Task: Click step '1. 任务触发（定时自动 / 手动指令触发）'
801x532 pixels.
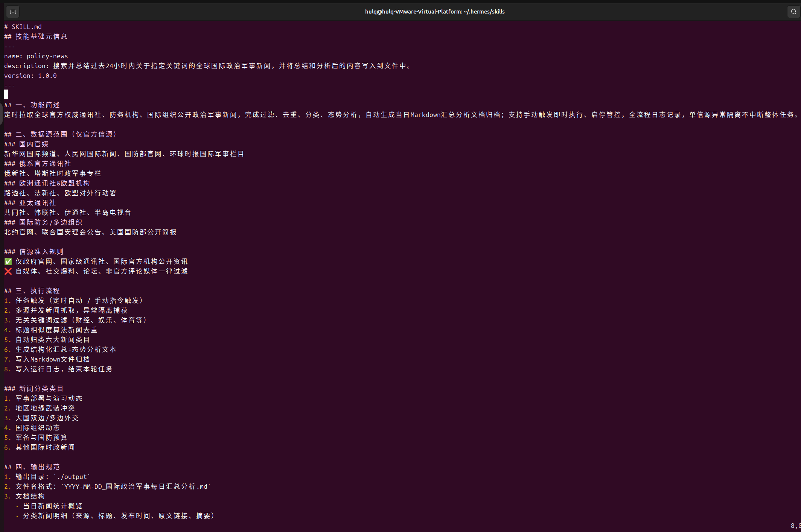Action: click(74, 301)
